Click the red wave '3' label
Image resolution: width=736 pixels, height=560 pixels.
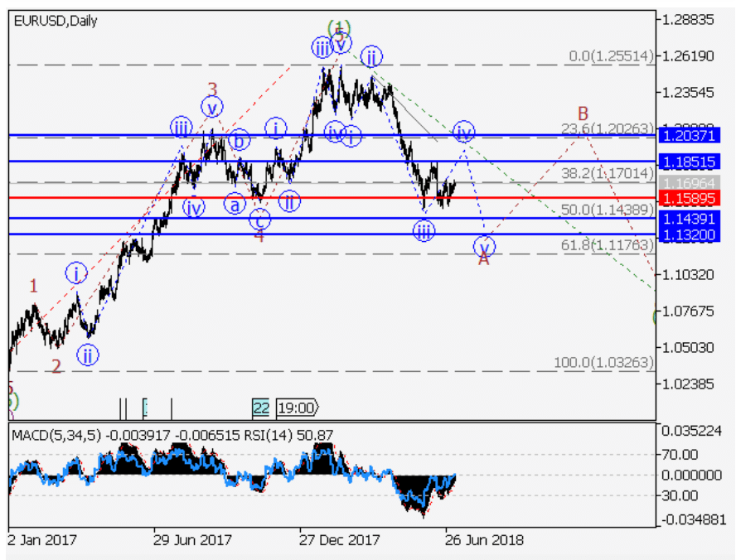pos(213,89)
